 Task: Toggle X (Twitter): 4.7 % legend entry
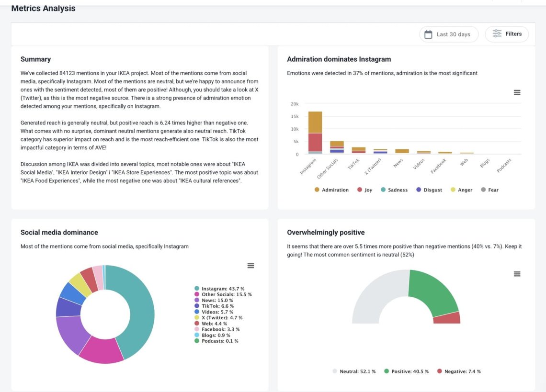[x=218, y=318]
